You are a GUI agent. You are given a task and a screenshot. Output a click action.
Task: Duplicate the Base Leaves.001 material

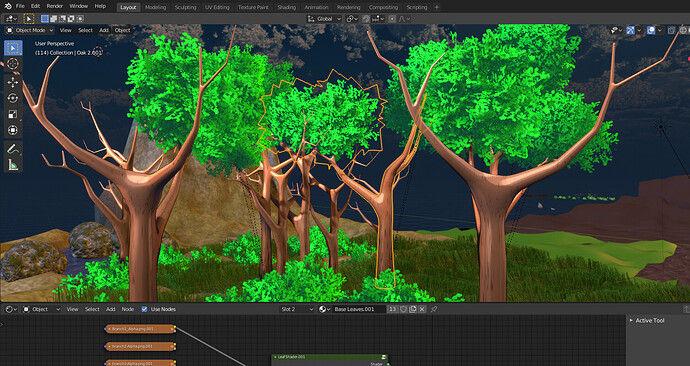click(413, 309)
